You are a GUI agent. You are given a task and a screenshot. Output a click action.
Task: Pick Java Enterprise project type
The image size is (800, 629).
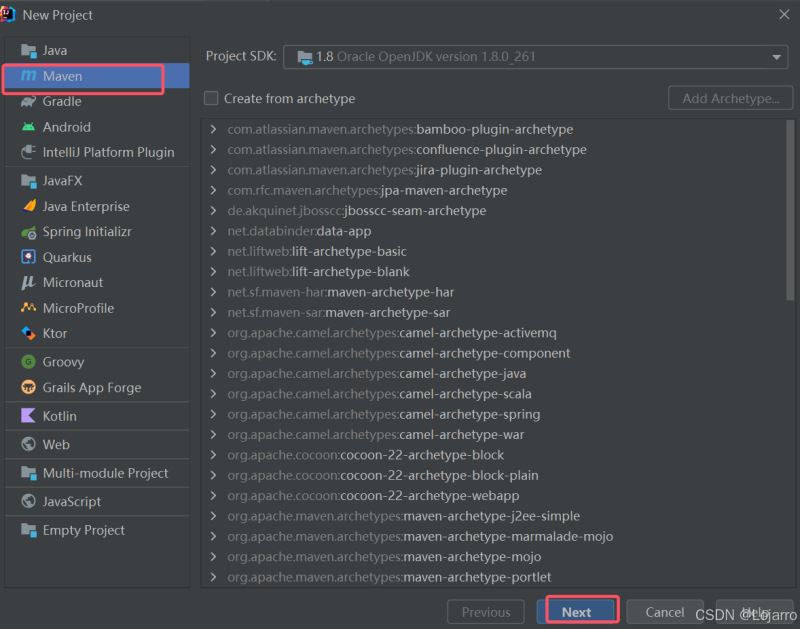tap(97, 206)
